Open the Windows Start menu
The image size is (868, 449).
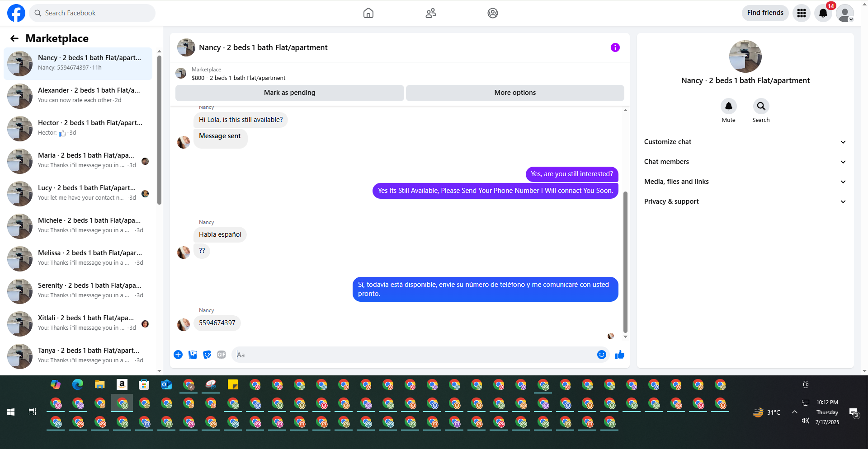11,412
